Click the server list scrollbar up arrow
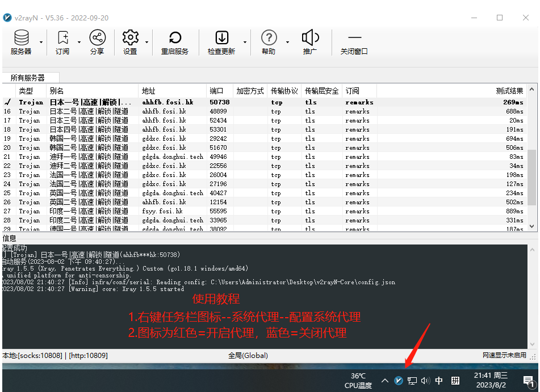This screenshot has height=392, width=540. (531, 89)
